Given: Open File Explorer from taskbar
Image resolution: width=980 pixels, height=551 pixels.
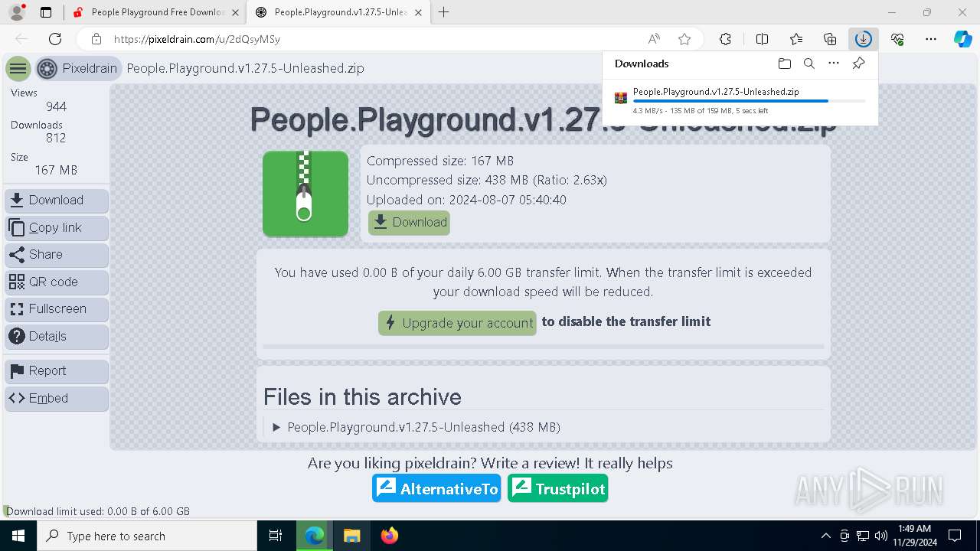Looking at the screenshot, I should [x=351, y=536].
